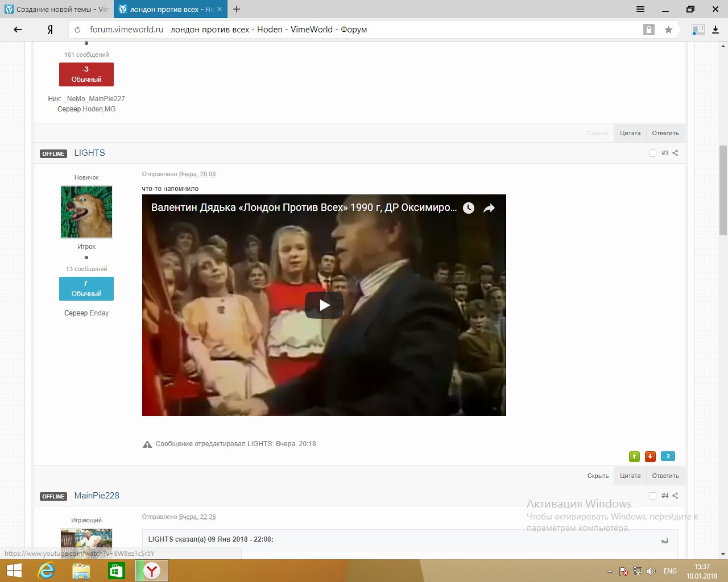Open LIGHTS user profile link
The image size is (728, 582).
pos(89,153)
